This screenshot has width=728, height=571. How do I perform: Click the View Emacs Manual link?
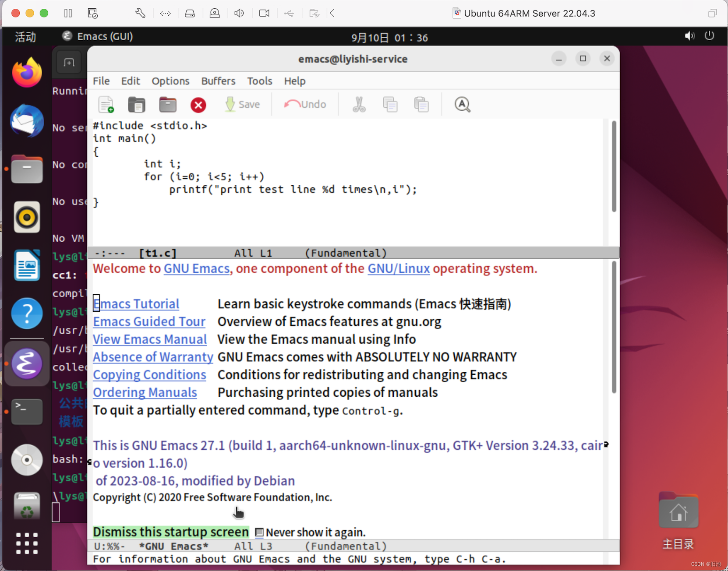coord(150,339)
